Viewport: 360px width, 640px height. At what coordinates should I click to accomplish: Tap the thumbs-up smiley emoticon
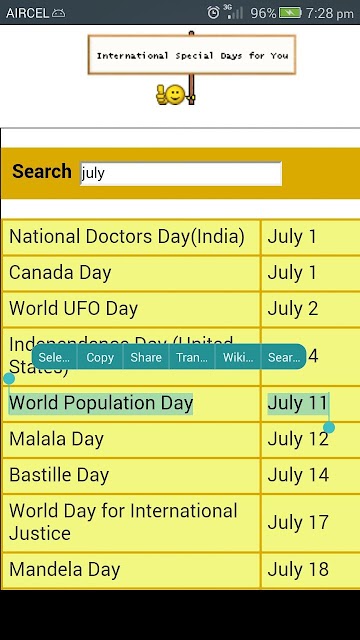[x=171, y=94]
